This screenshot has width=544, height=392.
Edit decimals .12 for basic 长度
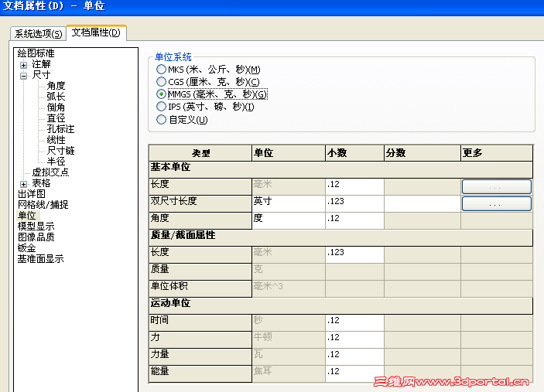[x=355, y=186]
